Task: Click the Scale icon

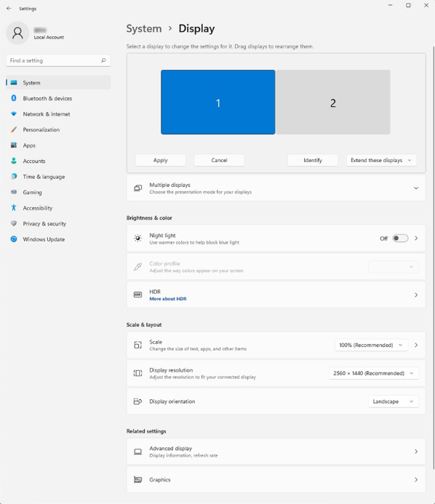Action: click(138, 345)
